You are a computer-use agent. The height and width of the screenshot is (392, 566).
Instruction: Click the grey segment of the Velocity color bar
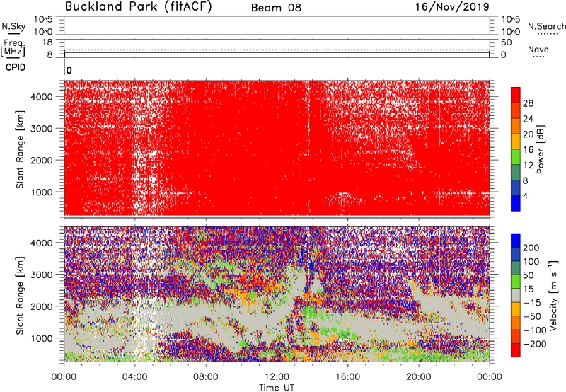tap(516, 295)
